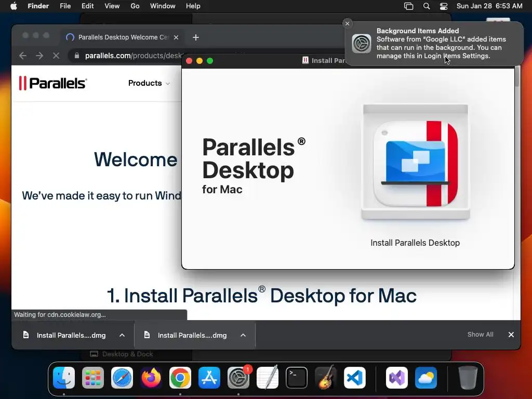Click Show All downloads
This screenshot has height=399, width=532.
(481, 335)
